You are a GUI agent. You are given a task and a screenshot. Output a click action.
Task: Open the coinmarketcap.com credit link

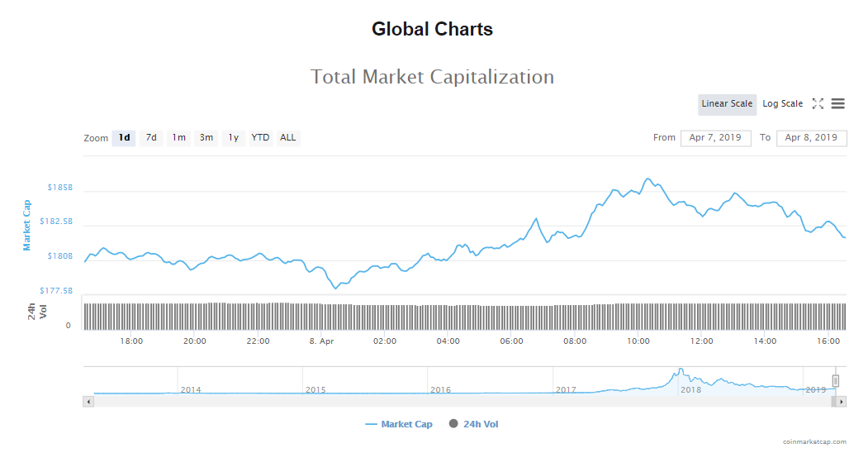click(x=814, y=442)
